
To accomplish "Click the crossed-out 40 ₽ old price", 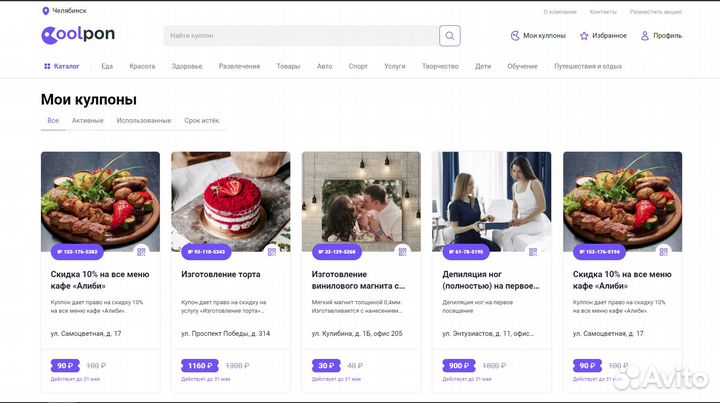I will click(355, 366).
